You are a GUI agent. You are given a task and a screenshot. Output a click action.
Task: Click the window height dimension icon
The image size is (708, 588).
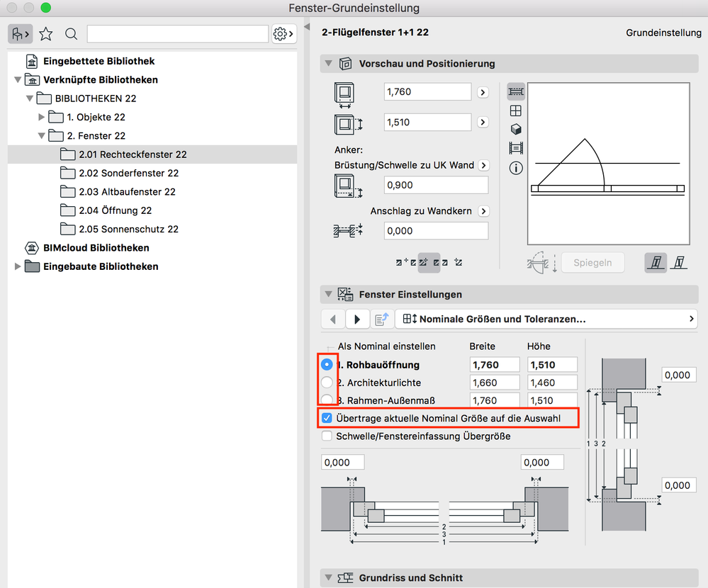tap(348, 125)
